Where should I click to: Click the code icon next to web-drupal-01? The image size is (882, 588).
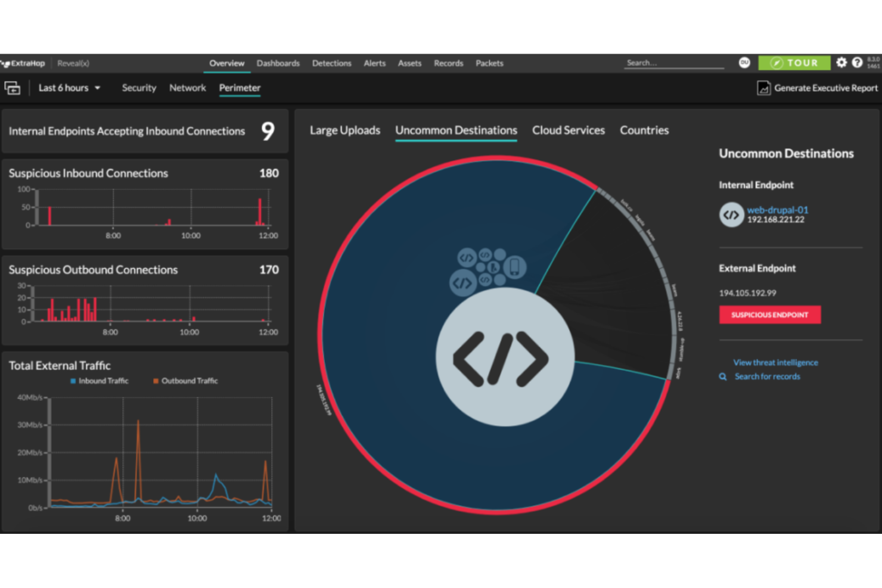point(731,214)
